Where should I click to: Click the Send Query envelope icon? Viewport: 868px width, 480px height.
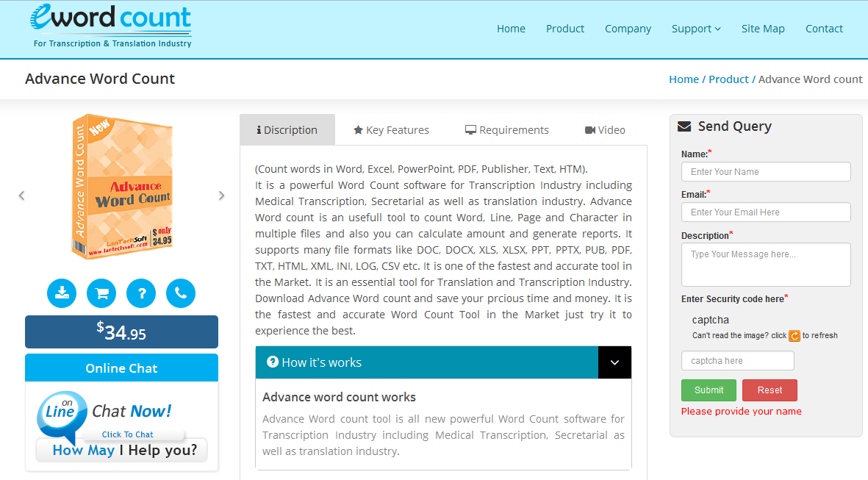[684, 126]
